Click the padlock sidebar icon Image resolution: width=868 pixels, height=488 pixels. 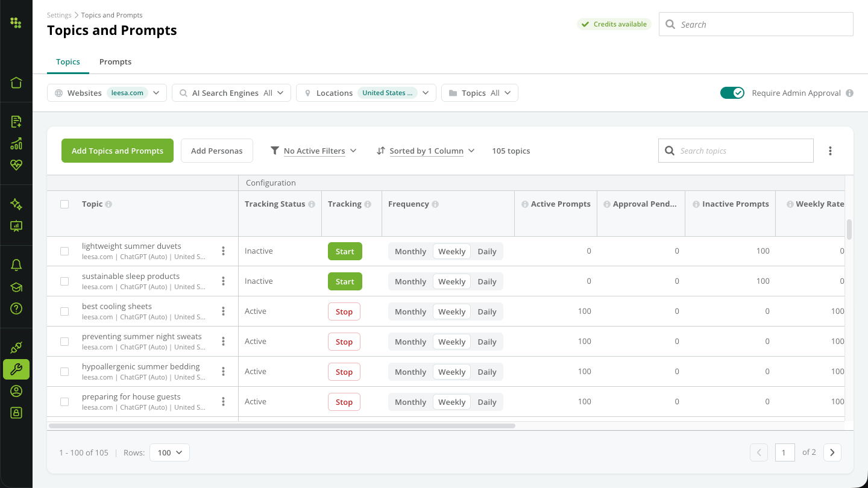16,413
